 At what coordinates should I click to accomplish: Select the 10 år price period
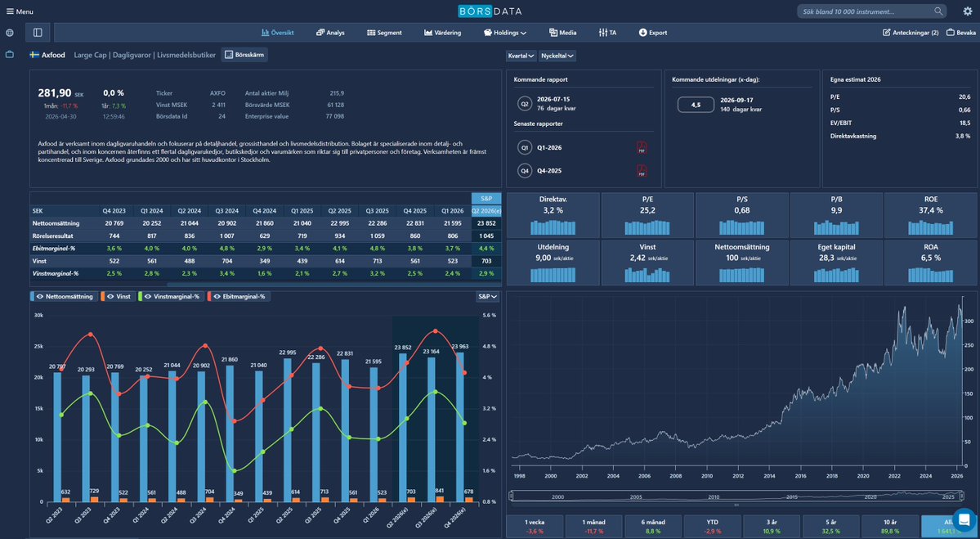[x=890, y=527]
